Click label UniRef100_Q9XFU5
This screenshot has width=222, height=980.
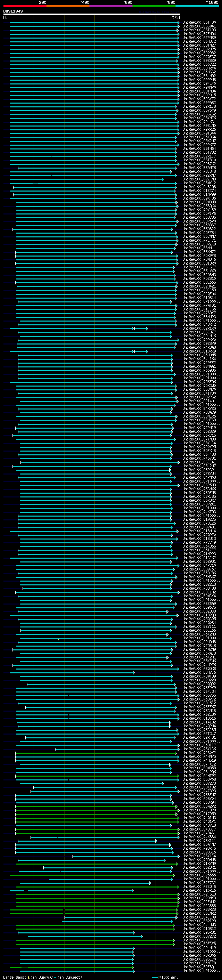(199, 198)
